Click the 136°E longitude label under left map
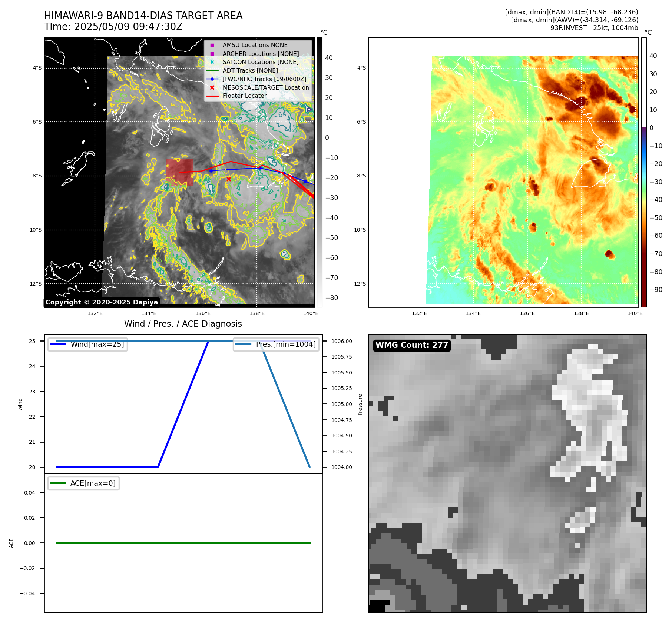Viewport: 672px width, 626px height. [x=203, y=313]
